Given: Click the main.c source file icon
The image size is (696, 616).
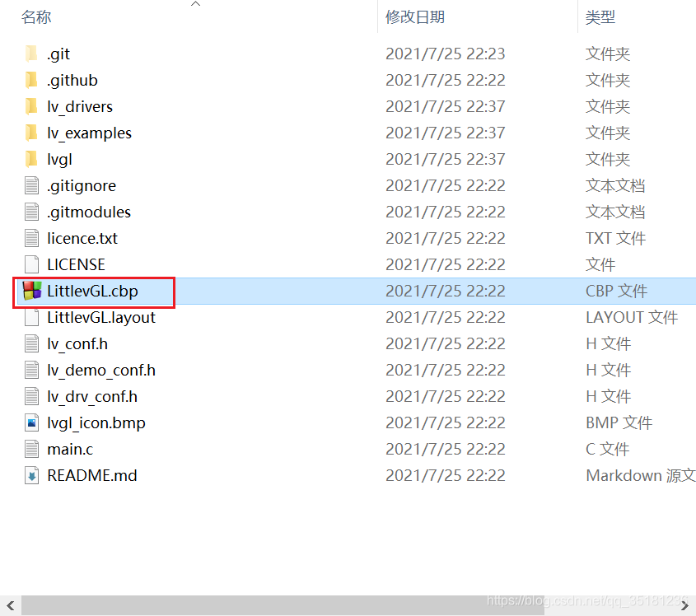Looking at the screenshot, I should [x=31, y=449].
